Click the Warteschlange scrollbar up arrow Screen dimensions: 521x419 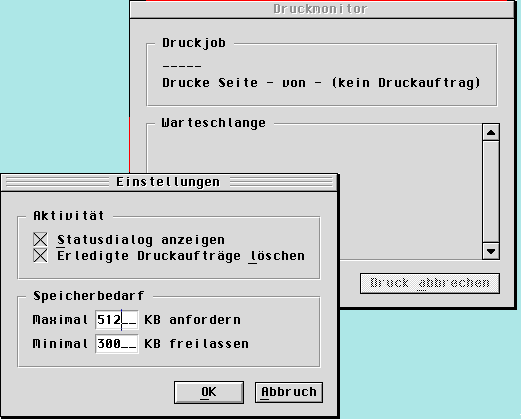click(491, 133)
